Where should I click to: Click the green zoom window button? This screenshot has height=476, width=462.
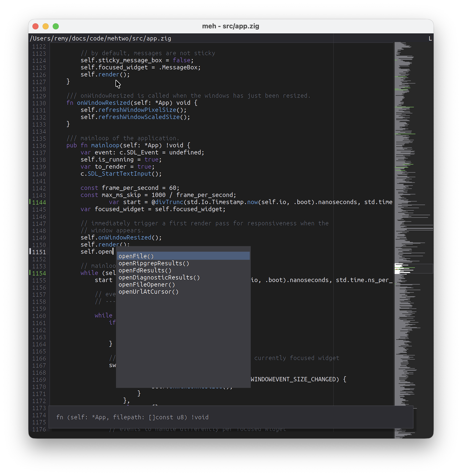pos(56,26)
